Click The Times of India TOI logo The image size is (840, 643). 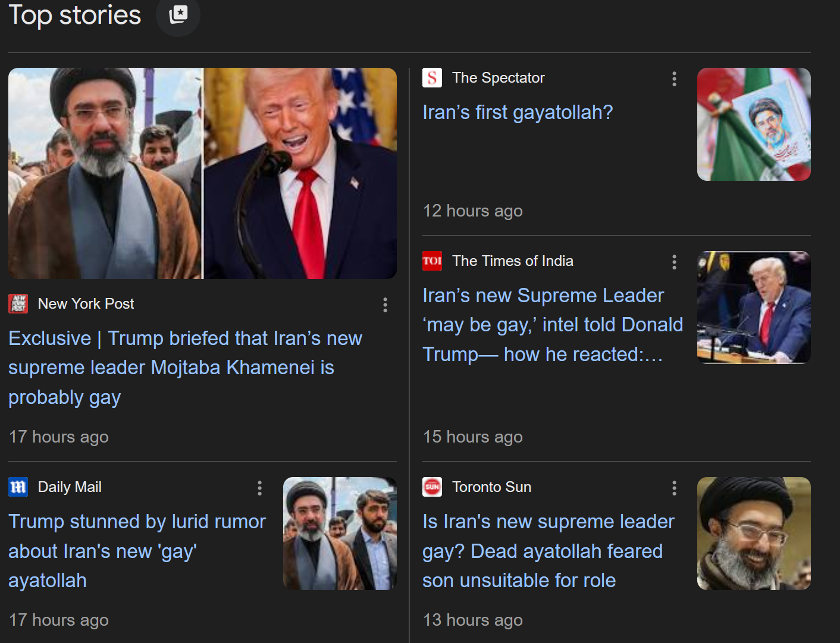tap(432, 261)
